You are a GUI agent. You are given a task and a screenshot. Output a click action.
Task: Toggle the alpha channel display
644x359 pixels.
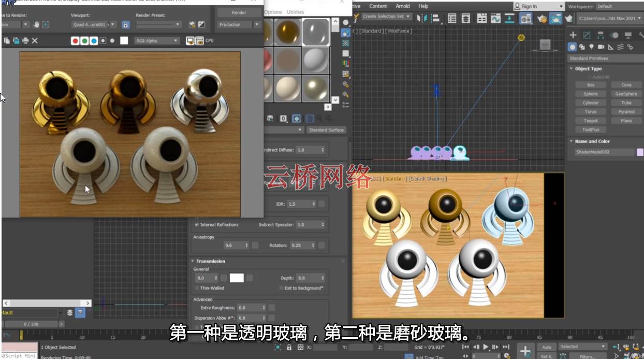tap(103, 40)
